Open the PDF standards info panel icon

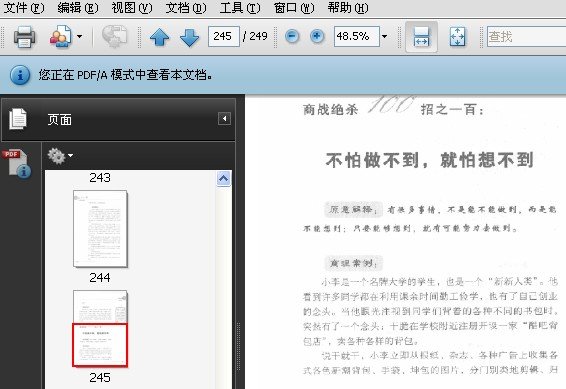pyautogui.click(x=17, y=163)
